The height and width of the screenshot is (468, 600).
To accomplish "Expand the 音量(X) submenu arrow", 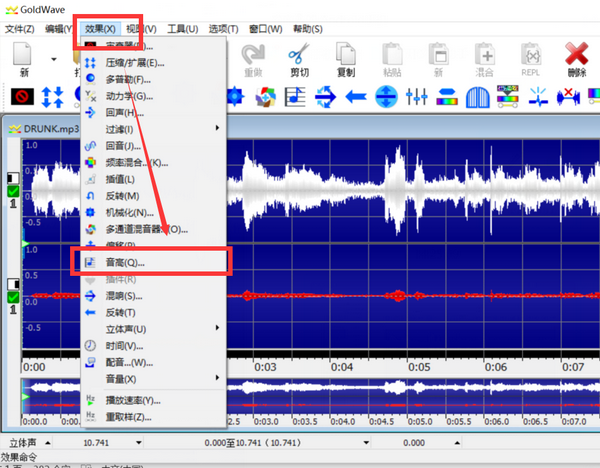I will pyautogui.click(x=217, y=378).
